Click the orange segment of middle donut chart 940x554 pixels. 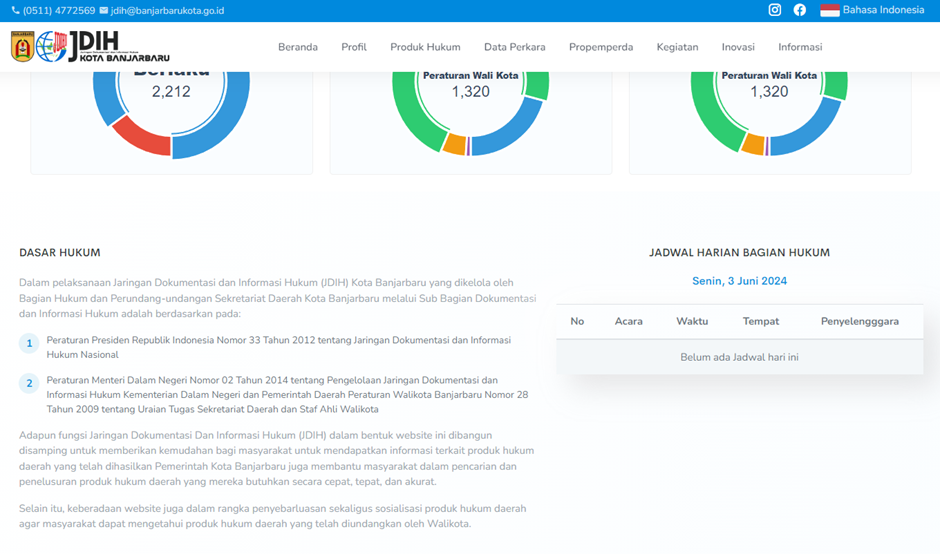pos(454,144)
